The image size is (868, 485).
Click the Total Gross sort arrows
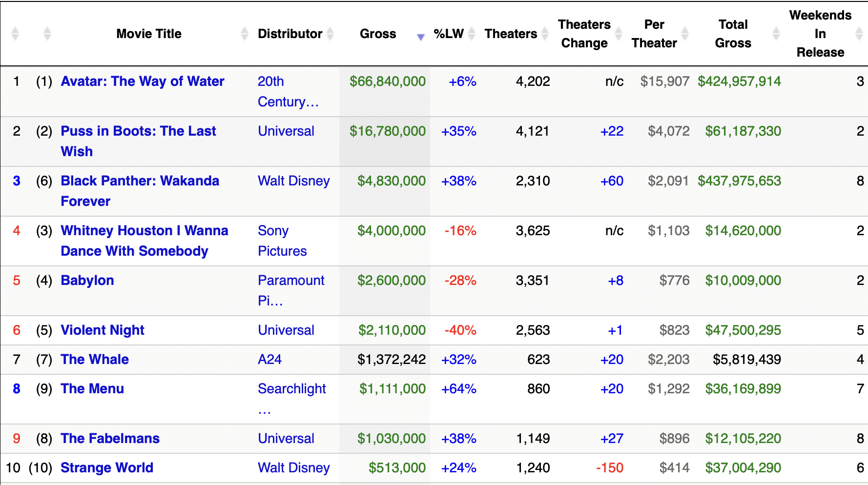(776, 34)
